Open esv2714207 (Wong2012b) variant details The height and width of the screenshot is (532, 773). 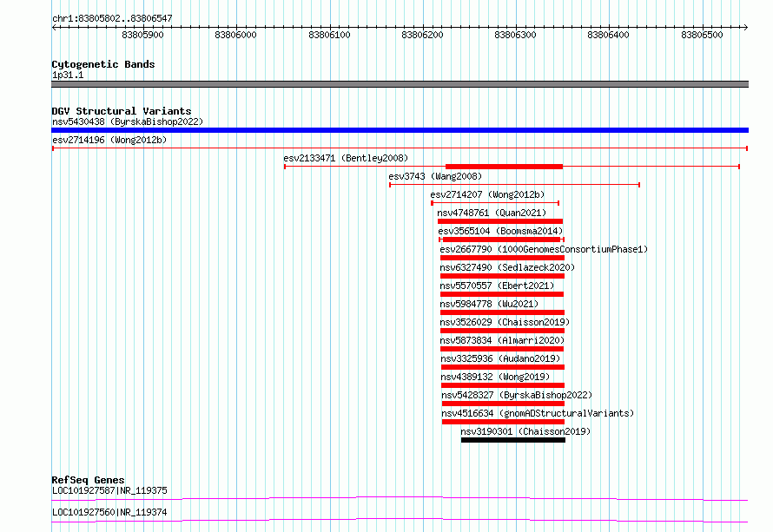tap(487, 194)
